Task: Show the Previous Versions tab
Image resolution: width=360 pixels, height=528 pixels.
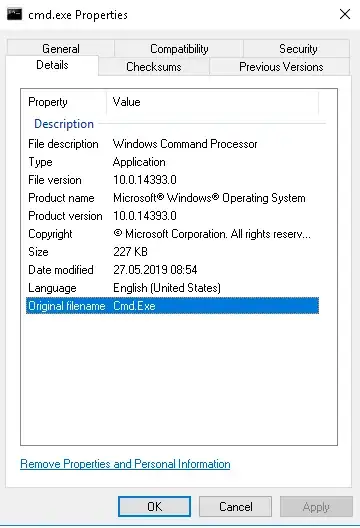Action: pyautogui.click(x=281, y=67)
